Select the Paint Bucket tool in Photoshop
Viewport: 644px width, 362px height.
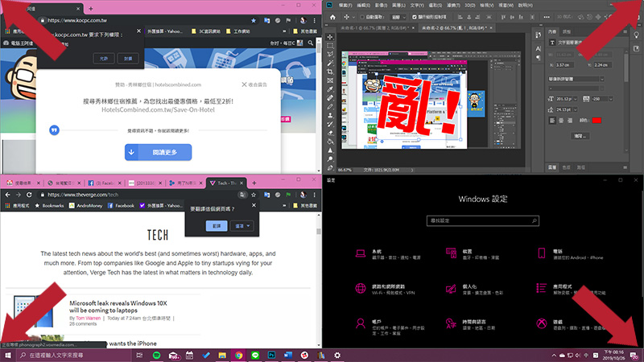[330, 142]
